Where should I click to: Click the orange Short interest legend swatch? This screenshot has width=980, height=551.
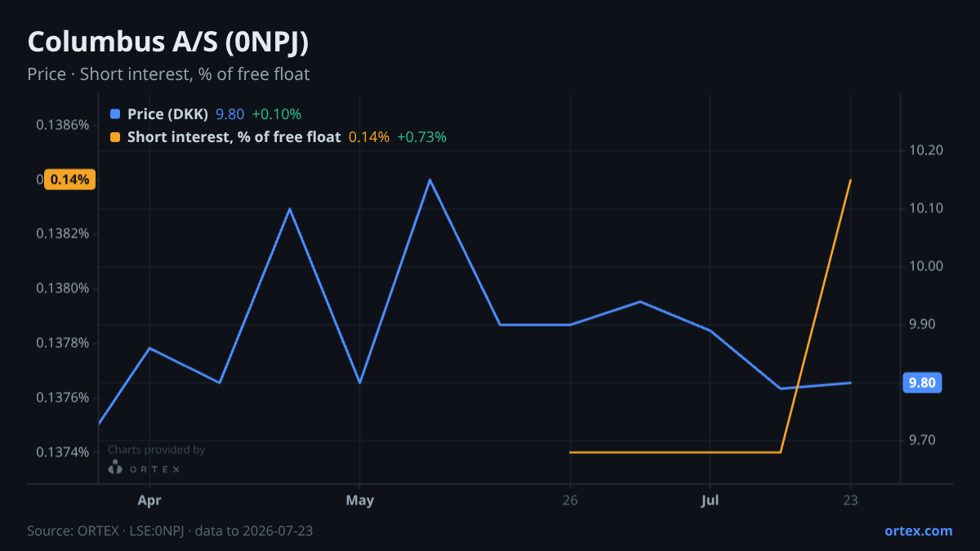pos(114,137)
